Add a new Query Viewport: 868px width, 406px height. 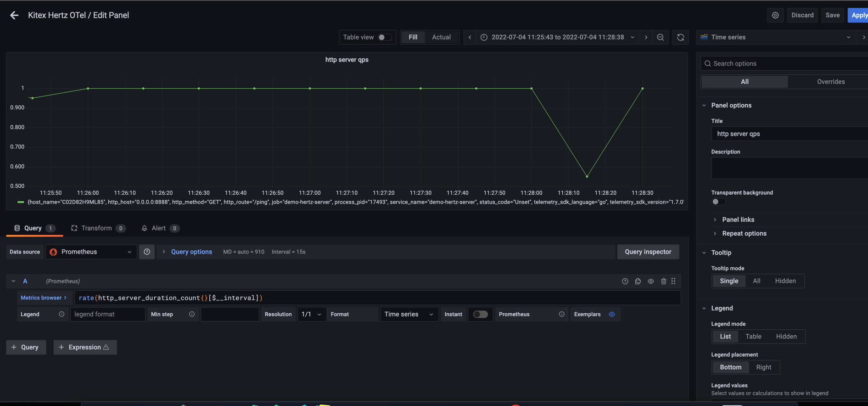26,347
